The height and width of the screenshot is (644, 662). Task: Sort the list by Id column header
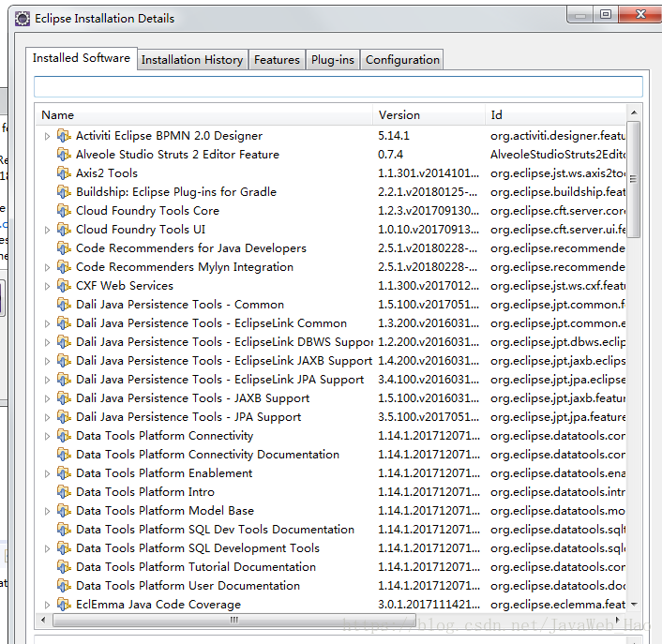555,114
